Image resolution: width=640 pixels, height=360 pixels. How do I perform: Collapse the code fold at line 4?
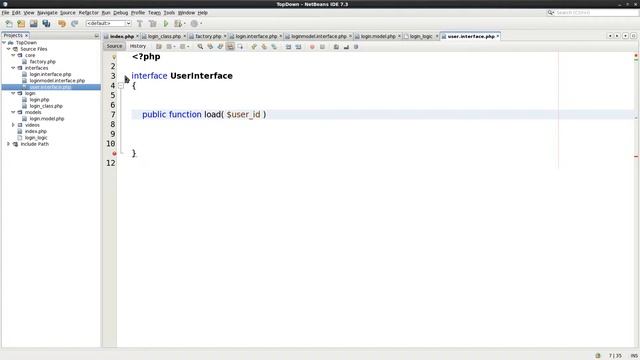121,86
